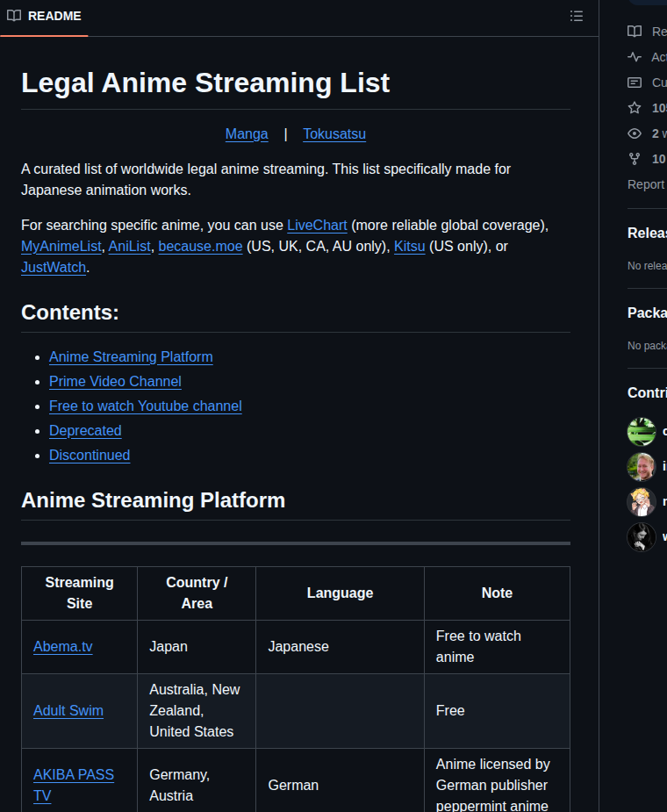667x812 pixels.
Task: Click the Contributors heading in sidebar
Action: [x=647, y=392]
